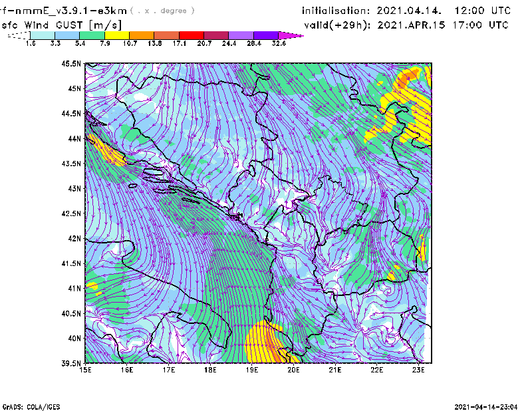This screenshot has height=411, width=532.
Task: Click the 43N latitude label
Action: pyautogui.click(x=74, y=188)
